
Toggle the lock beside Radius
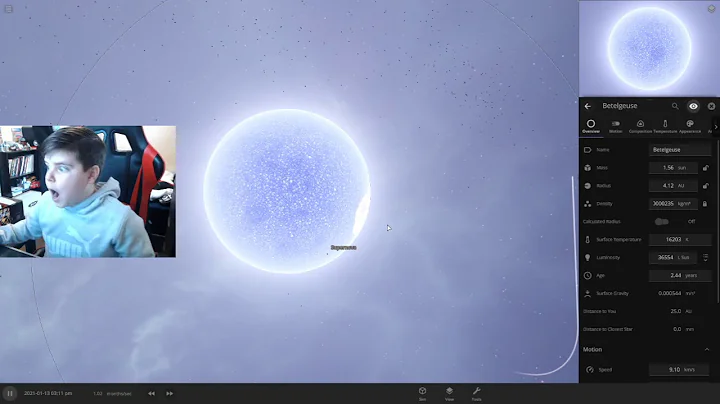pos(705,186)
